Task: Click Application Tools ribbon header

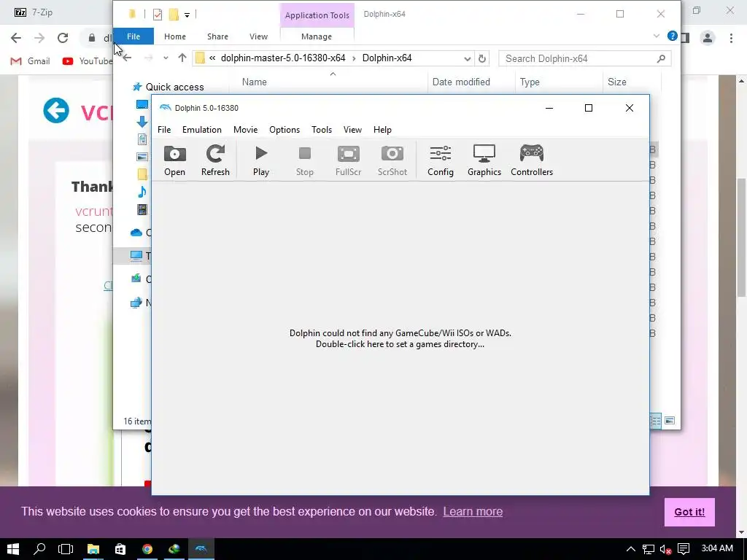Action: (x=317, y=15)
